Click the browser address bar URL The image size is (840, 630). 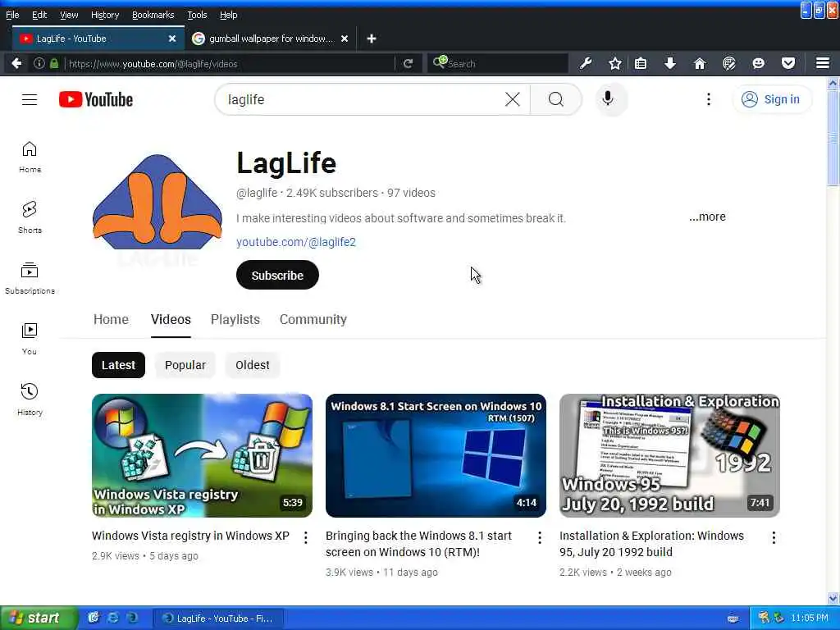click(x=231, y=64)
